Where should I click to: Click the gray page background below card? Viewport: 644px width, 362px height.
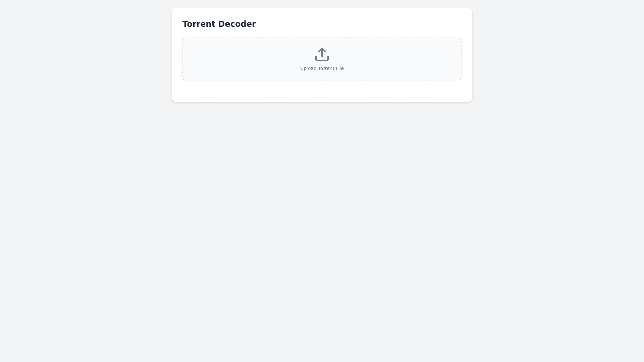click(x=322, y=231)
